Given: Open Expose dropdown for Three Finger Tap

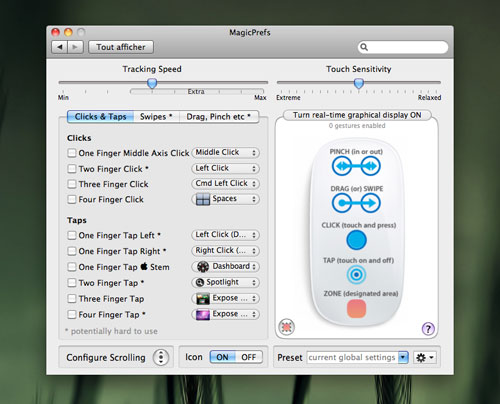Looking at the screenshot, I should click(x=226, y=298).
